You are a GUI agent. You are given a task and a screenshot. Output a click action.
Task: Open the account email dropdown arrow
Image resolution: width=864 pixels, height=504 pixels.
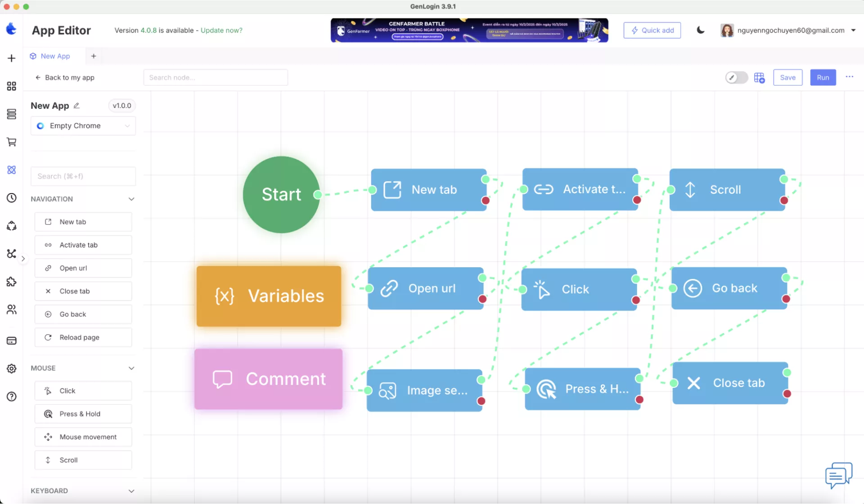853,30
